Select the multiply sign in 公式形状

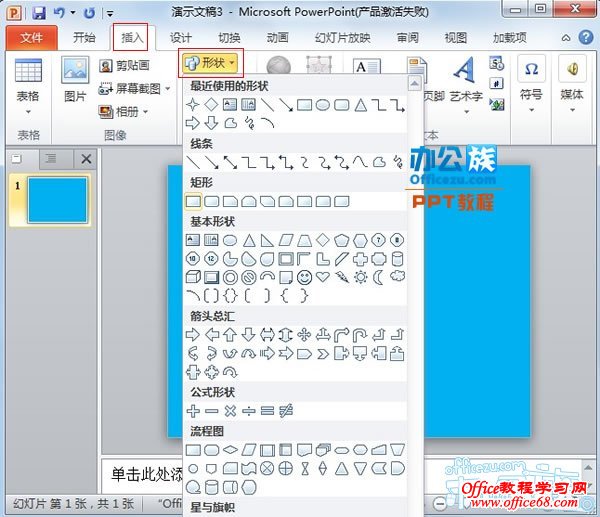[x=230, y=411]
